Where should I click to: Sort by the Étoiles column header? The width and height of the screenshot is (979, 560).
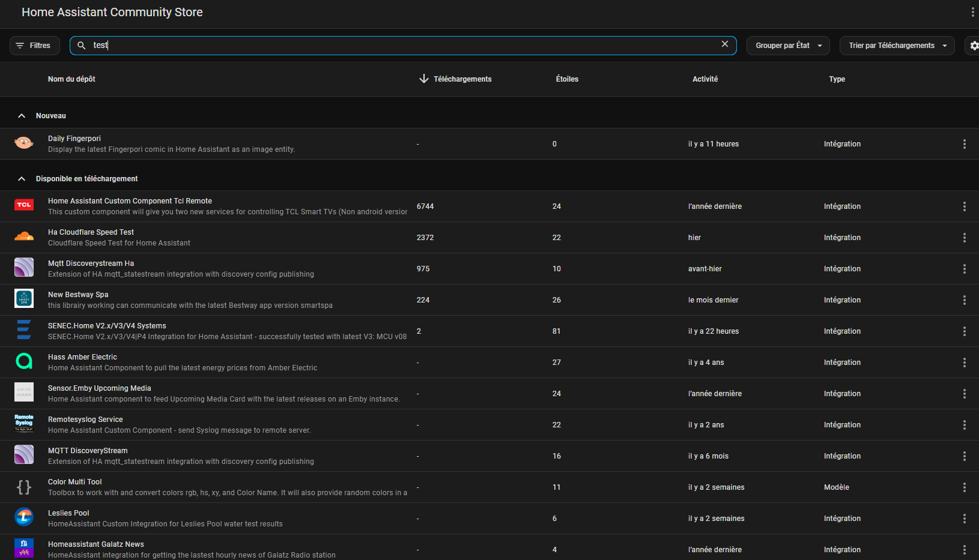pyautogui.click(x=566, y=79)
